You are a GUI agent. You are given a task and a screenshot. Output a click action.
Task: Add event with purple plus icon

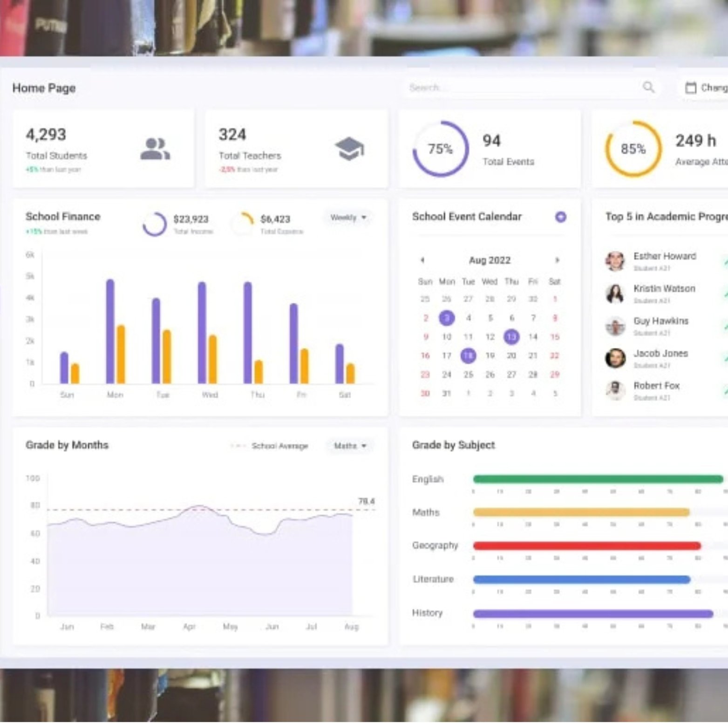click(x=561, y=217)
